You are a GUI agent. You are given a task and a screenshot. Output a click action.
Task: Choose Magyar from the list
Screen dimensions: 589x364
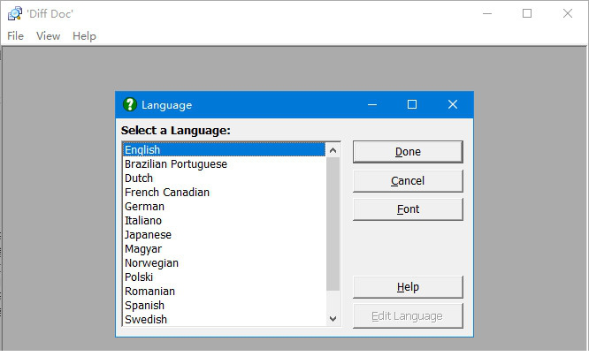[x=143, y=249]
